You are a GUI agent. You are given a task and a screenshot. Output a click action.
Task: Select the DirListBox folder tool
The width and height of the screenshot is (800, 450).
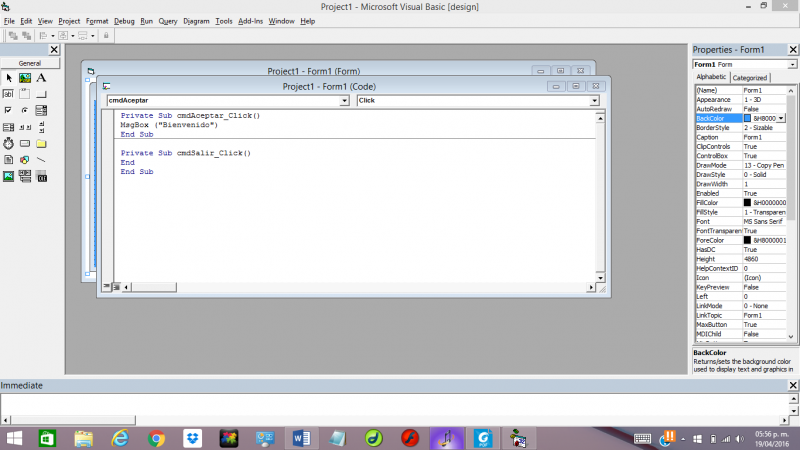point(41,143)
